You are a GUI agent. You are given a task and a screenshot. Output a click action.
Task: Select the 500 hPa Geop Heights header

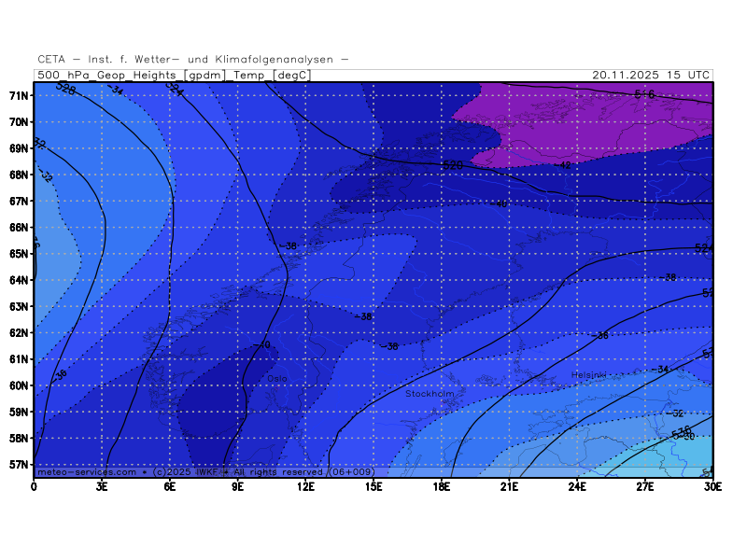click(174, 75)
